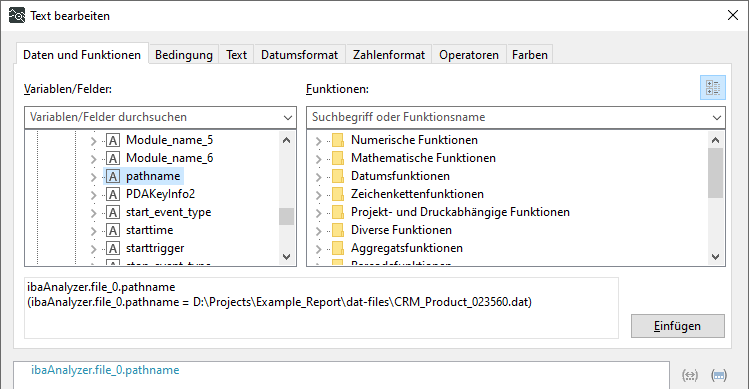Click the ibaAnalyzer.file_0.pathname expression text in editor
This screenshot has height=389, width=749.
tap(105, 370)
